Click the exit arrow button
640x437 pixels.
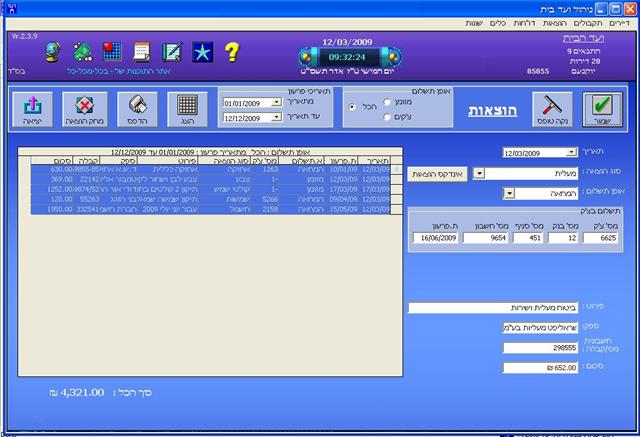33,109
